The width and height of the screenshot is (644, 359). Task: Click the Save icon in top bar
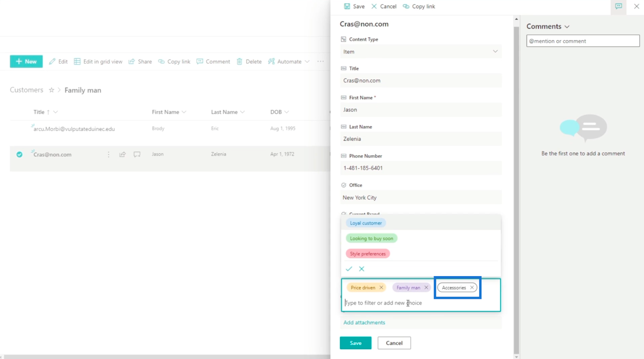click(347, 6)
